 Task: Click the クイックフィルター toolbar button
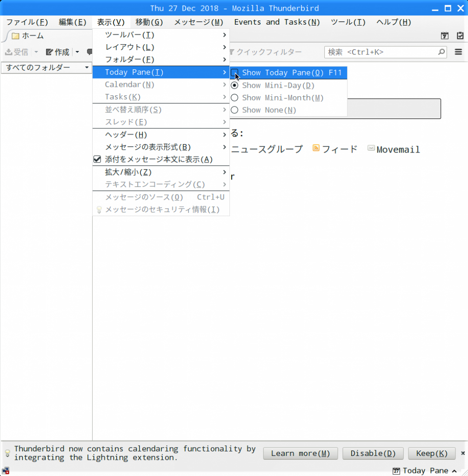coord(265,52)
